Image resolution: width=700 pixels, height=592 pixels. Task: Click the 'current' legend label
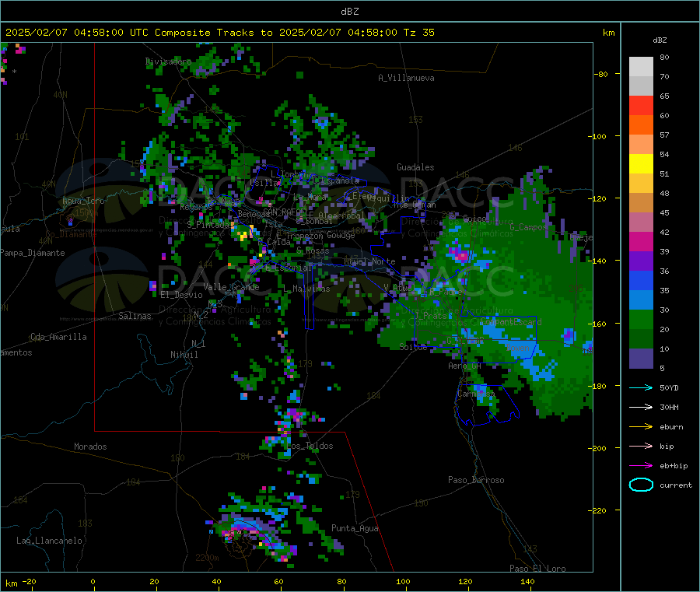[675, 485]
